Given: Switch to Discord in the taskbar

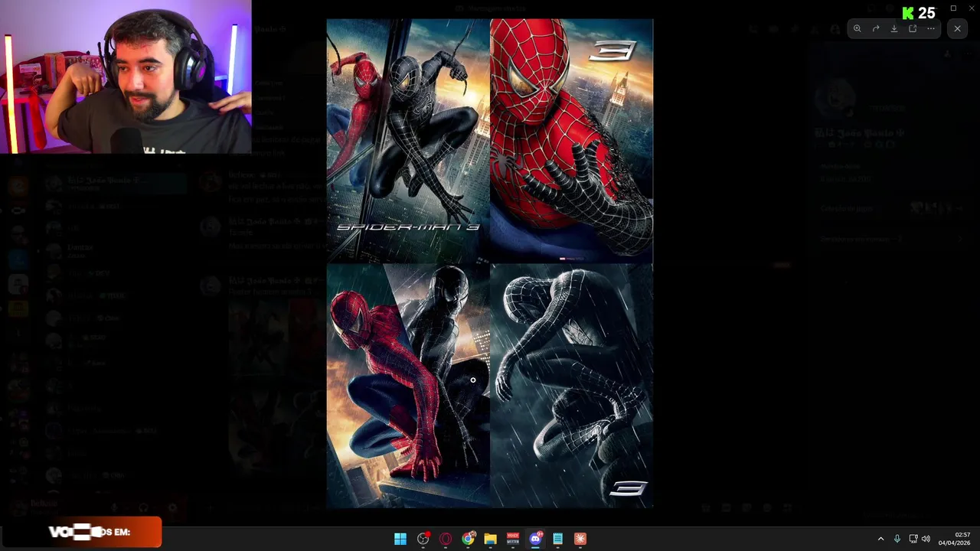Looking at the screenshot, I should coord(535,539).
